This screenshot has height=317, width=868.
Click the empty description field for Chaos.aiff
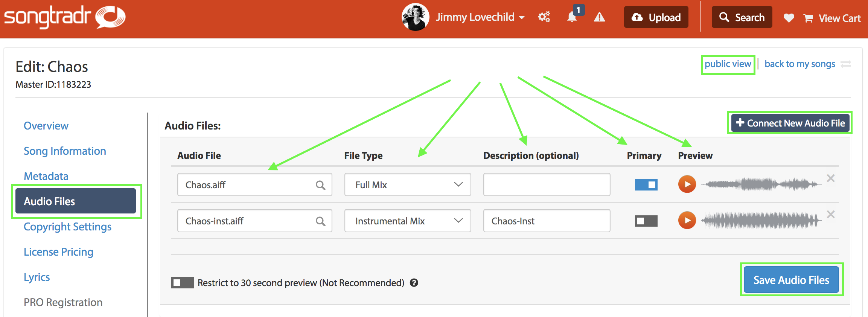pos(547,184)
